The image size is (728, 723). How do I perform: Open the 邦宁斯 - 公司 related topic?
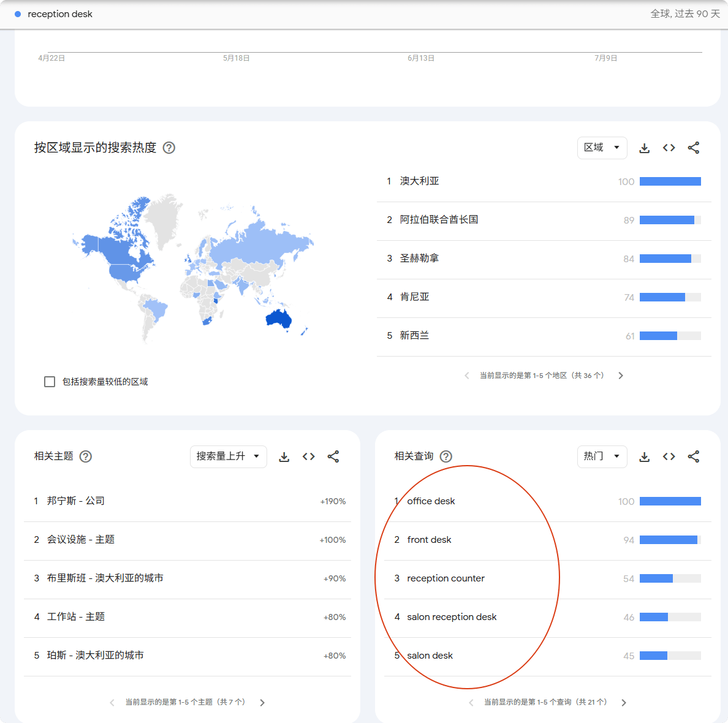75,501
